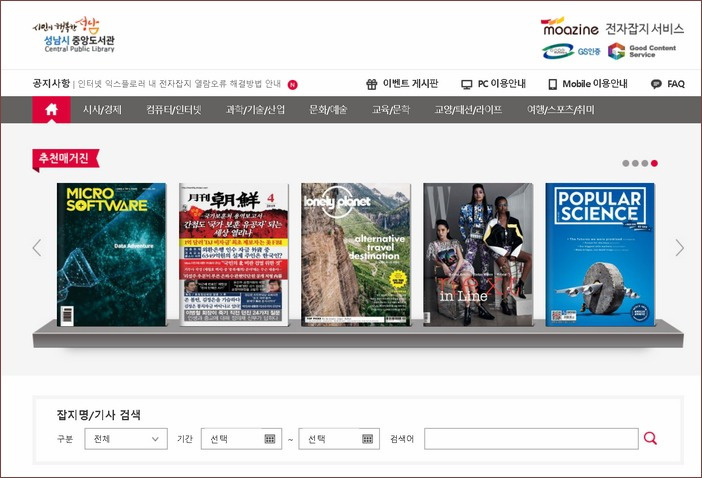Screen dimensions: 702x478
Task: Open 문화/예술 category menu
Action: pyautogui.click(x=328, y=110)
